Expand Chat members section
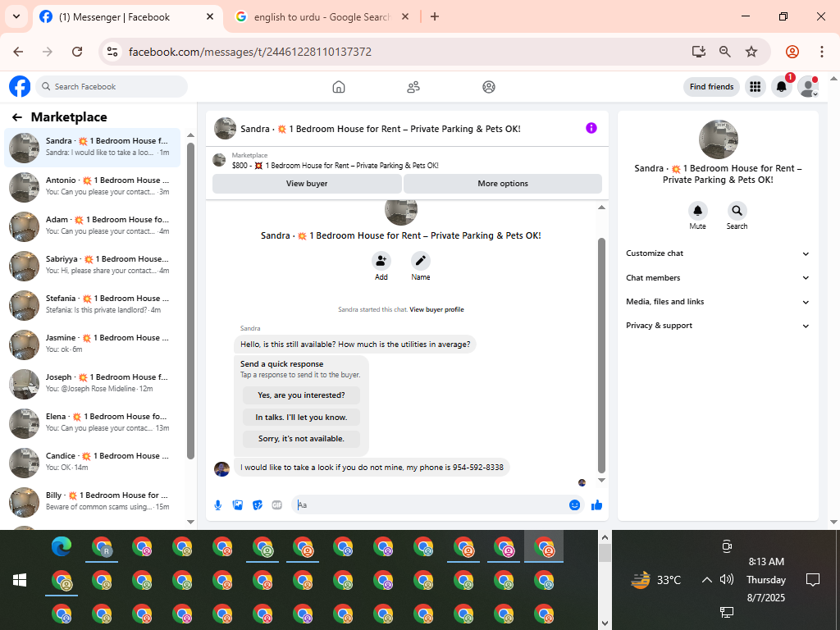Image resolution: width=840 pixels, height=630 pixels. (x=718, y=278)
